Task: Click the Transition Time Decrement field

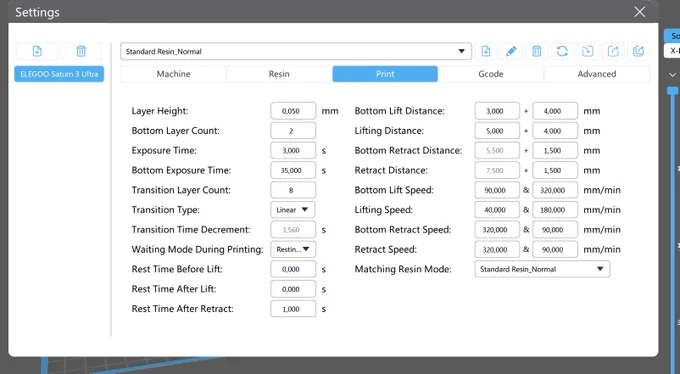Action: pyautogui.click(x=293, y=230)
